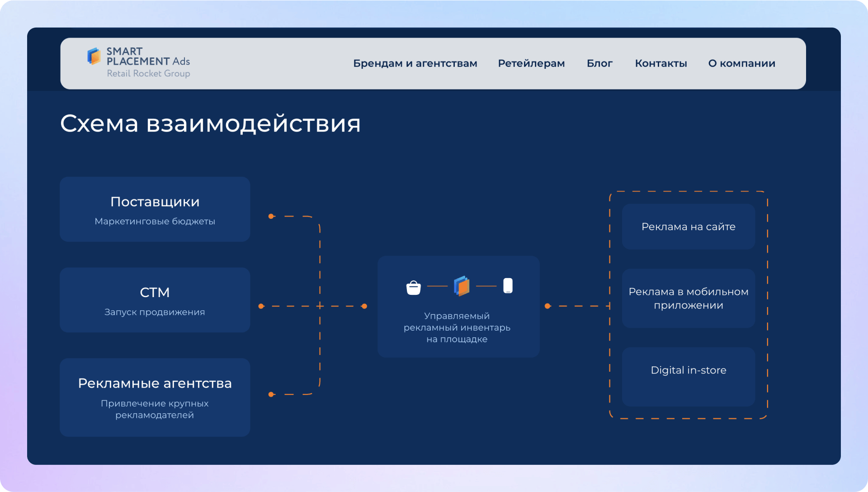The image size is (868, 492).
Task: Click the orange dot beside СТМ block
Action: [x=260, y=306]
